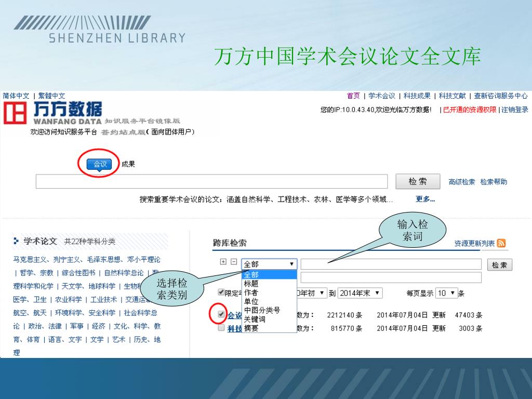Open the 语言、文字 category

65,340
